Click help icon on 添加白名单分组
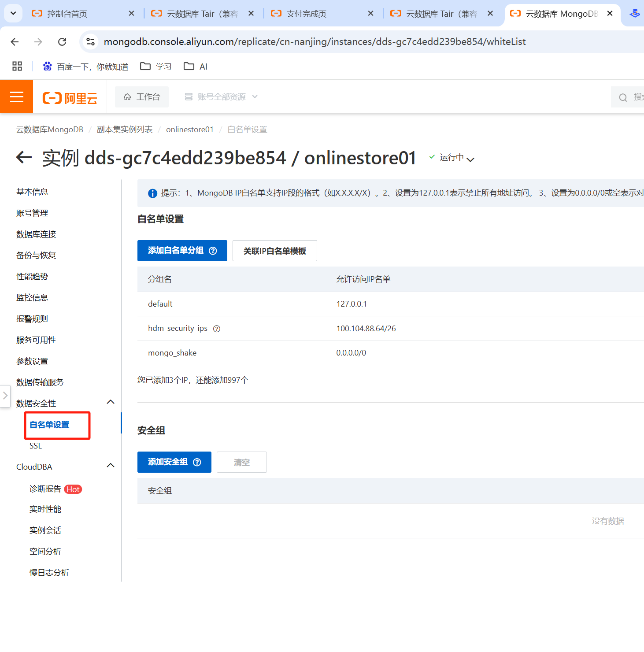This screenshot has height=652, width=644. pyautogui.click(x=213, y=251)
